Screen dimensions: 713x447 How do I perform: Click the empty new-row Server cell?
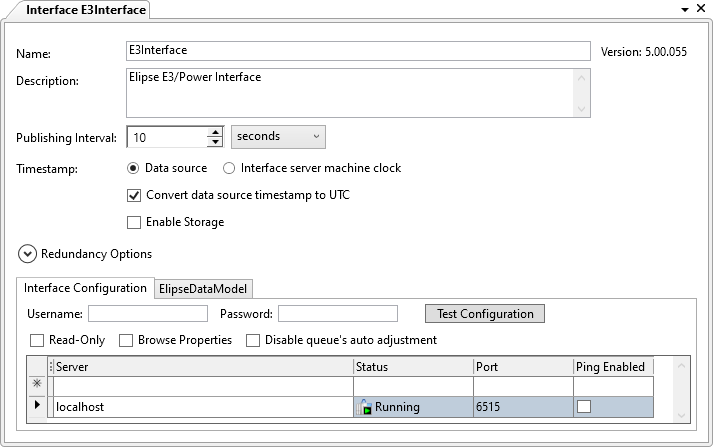[x=203, y=386]
